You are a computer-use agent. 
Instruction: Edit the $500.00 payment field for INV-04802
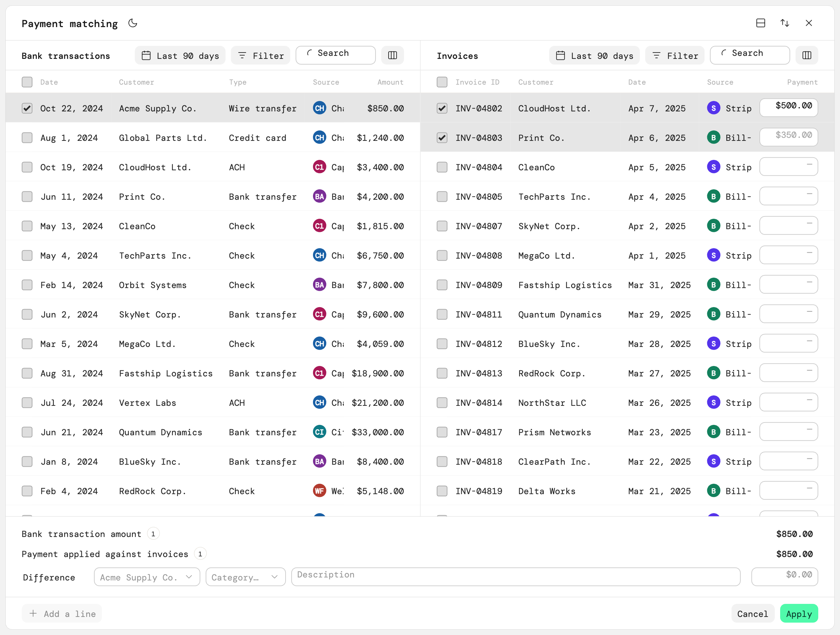tap(789, 107)
